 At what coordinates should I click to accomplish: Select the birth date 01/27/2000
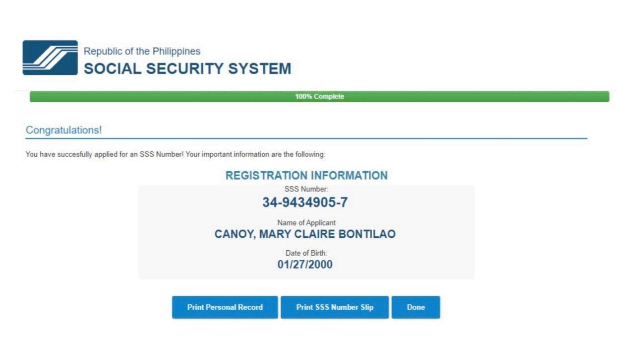pyautogui.click(x=305, y=265)
